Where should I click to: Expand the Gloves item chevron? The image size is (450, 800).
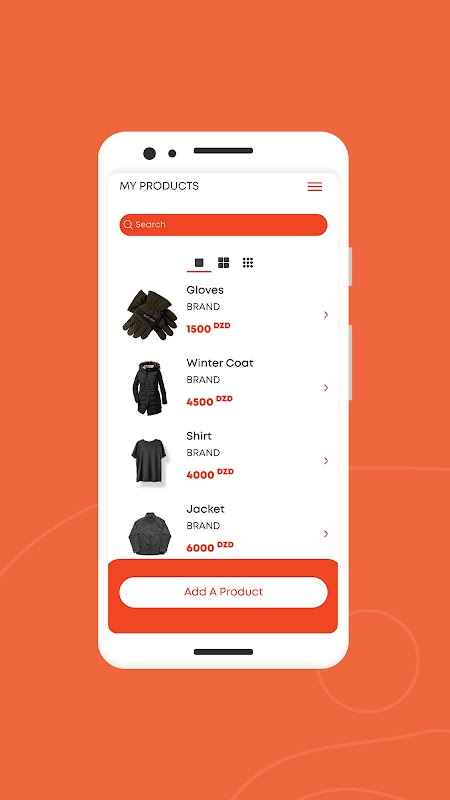(x=326, y=315)
